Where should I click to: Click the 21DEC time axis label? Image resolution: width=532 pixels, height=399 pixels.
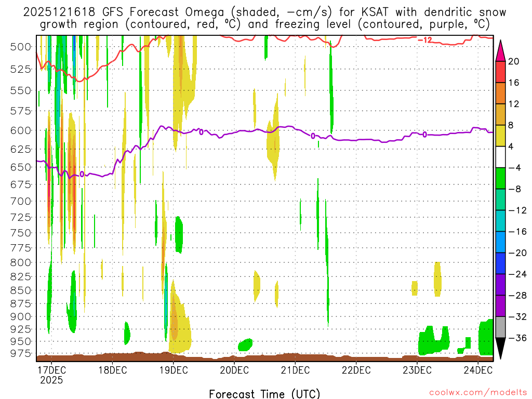click(295, 370)
